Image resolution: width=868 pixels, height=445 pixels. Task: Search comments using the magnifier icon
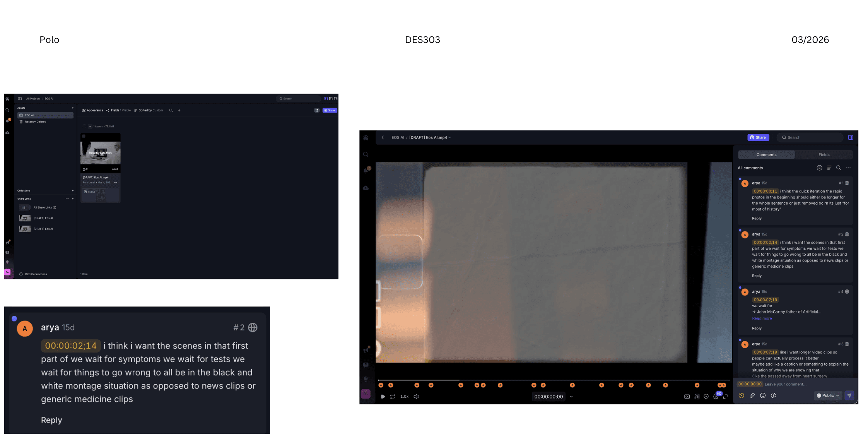pyautogui.click(x=839, y=168)
